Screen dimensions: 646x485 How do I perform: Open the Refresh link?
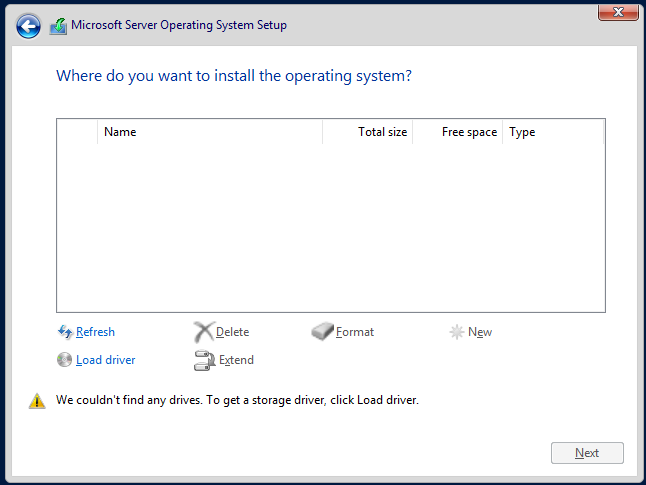pyautogui.click(x=95, y=332)
